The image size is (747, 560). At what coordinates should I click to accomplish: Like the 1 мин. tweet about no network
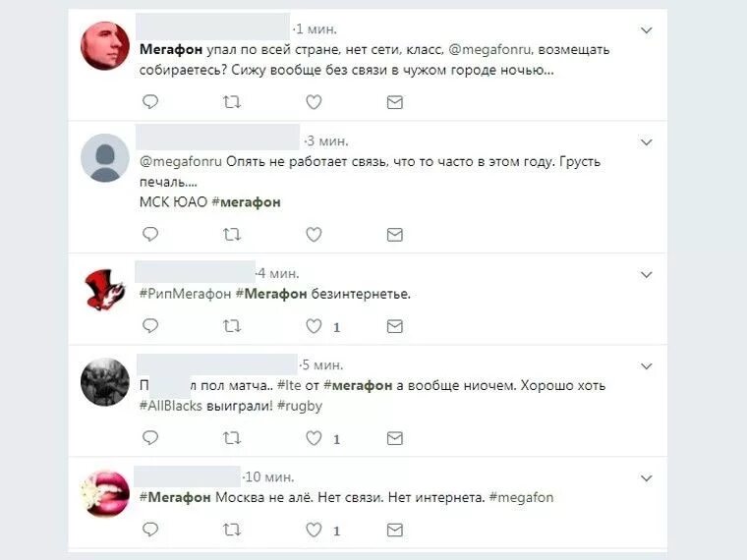pos(314,102)
